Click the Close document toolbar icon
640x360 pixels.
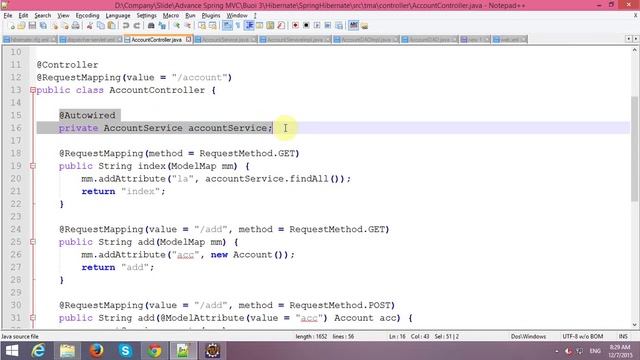pos(54,25)
